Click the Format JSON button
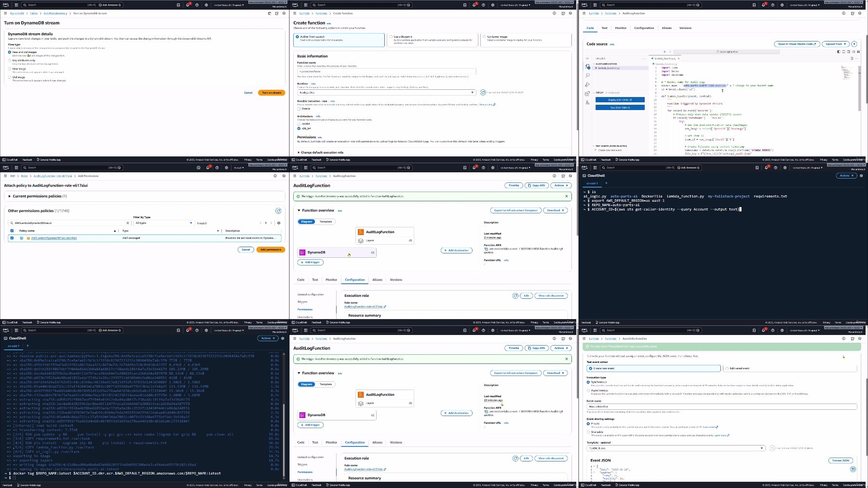 (841, 460)
